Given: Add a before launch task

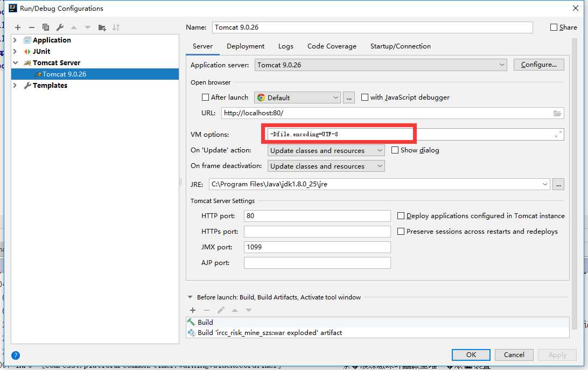Looking at the screenshot, I should [x=193, y=310].
